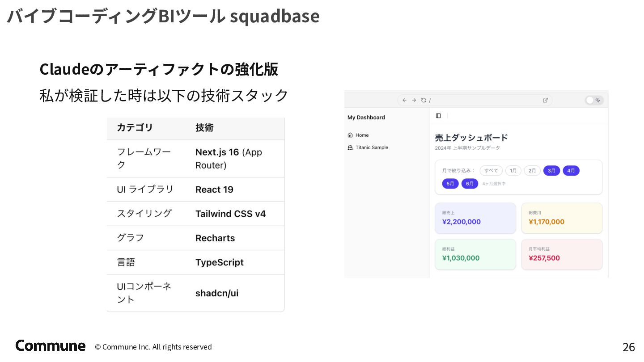Open Titanic Sample page from sidebar
Viewport: 644px width, 362px height.
coord(372,147)
